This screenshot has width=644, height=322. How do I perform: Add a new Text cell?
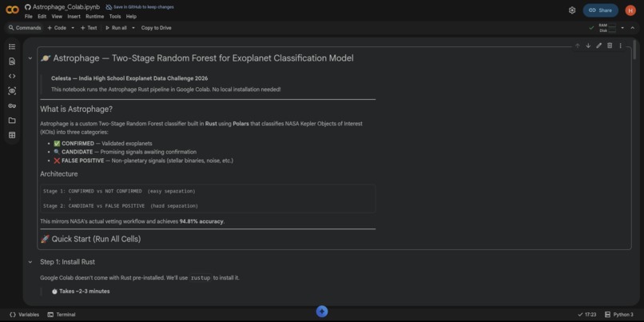point(89,28)
